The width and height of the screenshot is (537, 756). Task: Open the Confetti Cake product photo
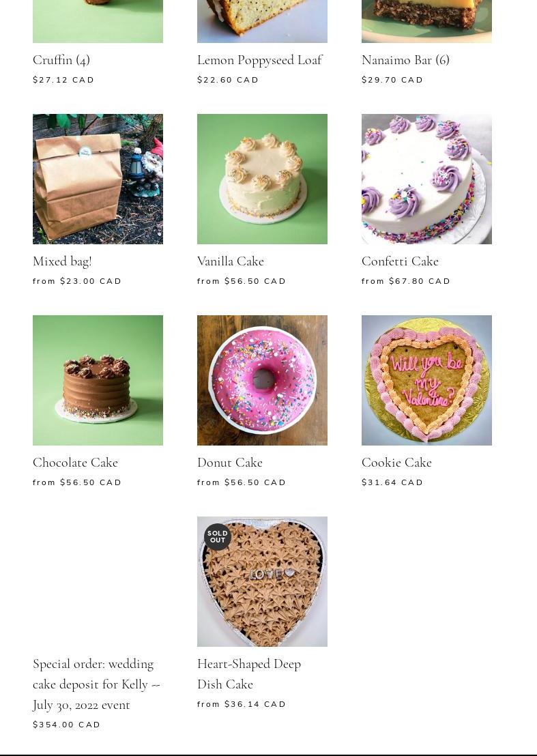coord(426,179)
